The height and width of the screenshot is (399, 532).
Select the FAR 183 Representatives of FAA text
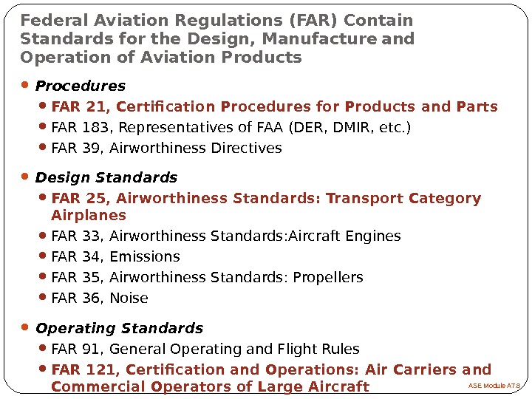click(231, 128)
